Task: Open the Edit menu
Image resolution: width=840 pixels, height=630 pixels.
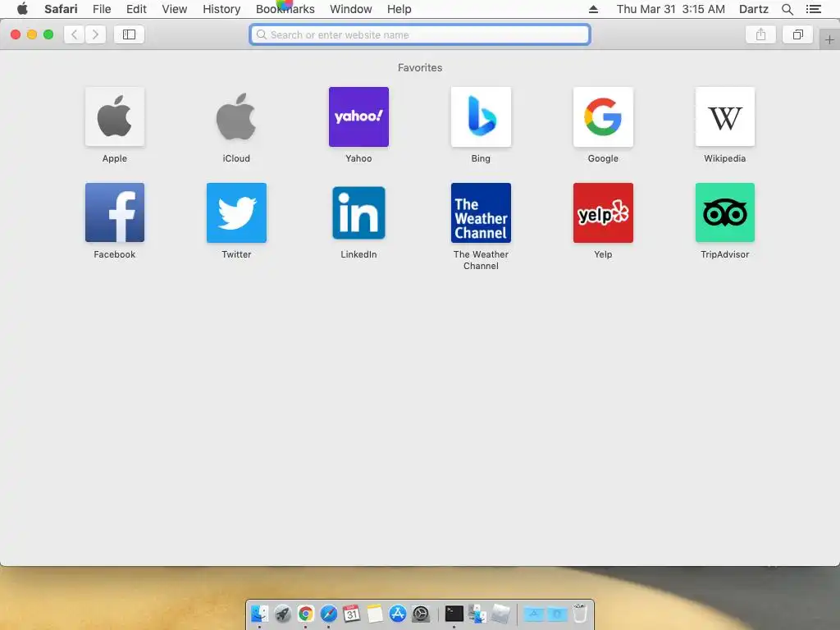Action: click(136, 9)
